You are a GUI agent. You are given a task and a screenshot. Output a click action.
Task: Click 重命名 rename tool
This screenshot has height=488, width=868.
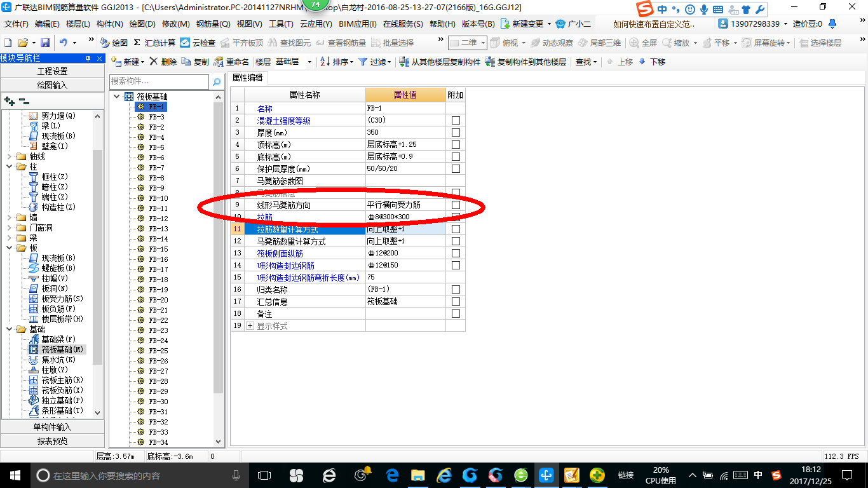click(232, 62)
